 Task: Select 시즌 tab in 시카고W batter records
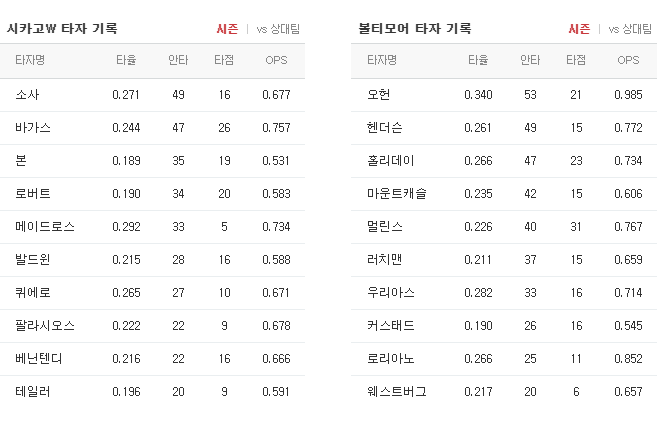tap(227, 29)
